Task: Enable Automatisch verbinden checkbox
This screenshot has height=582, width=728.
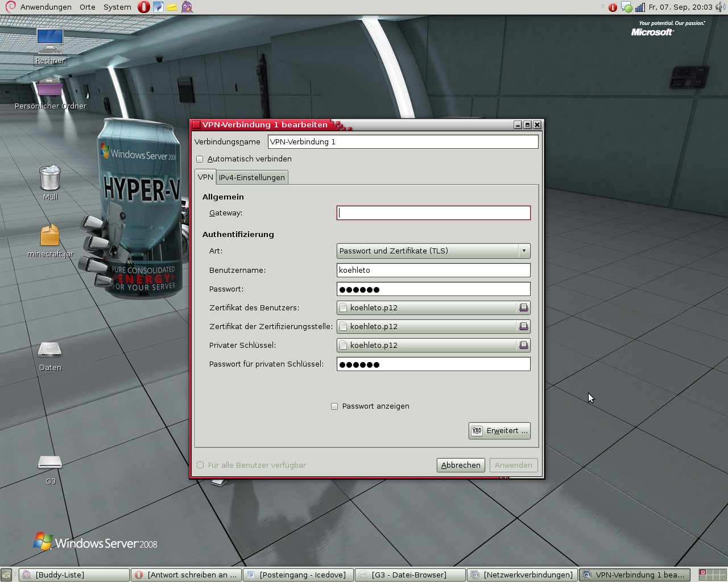Action: click(x=200, y=159)
